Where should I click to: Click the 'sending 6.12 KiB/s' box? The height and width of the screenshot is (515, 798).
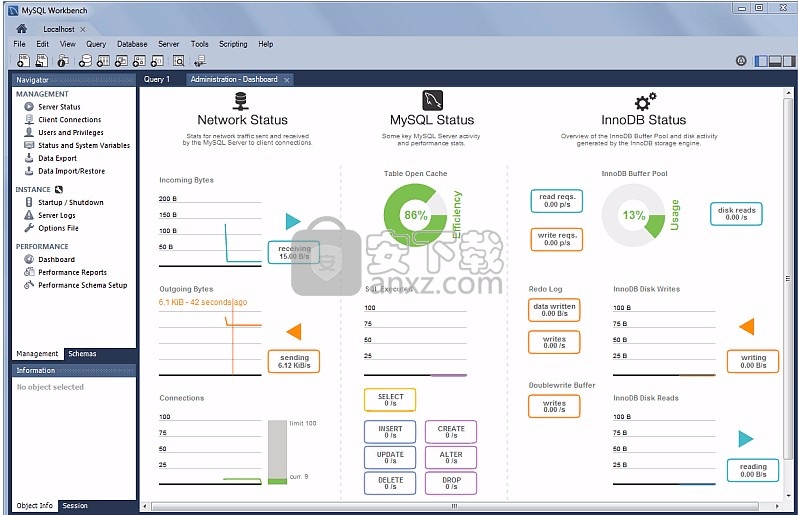tap(294, 361)
